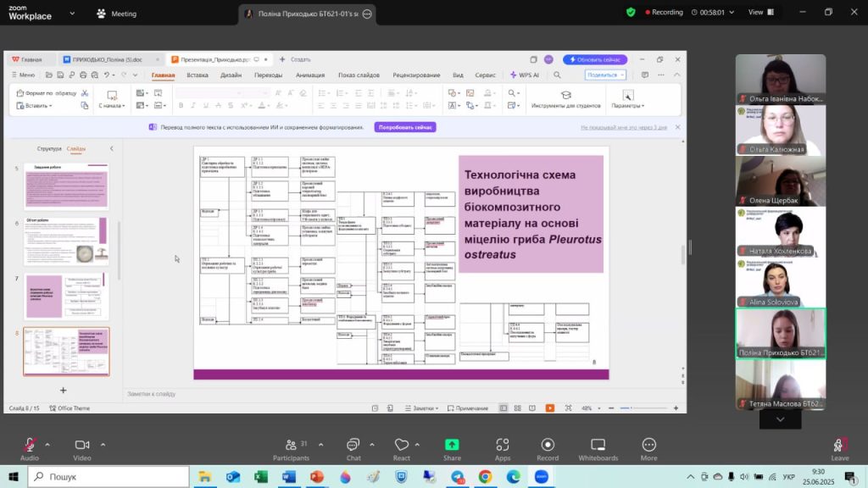868x488 pixels.
Task: Open the Zoom View layout menu
Action: [761, 12]
